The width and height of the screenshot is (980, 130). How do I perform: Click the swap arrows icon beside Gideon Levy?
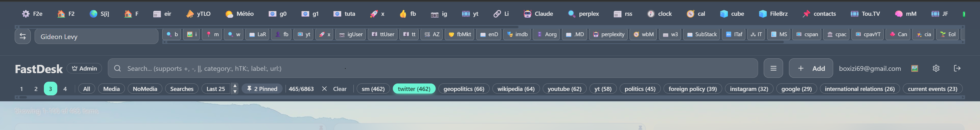coord(22,36)
